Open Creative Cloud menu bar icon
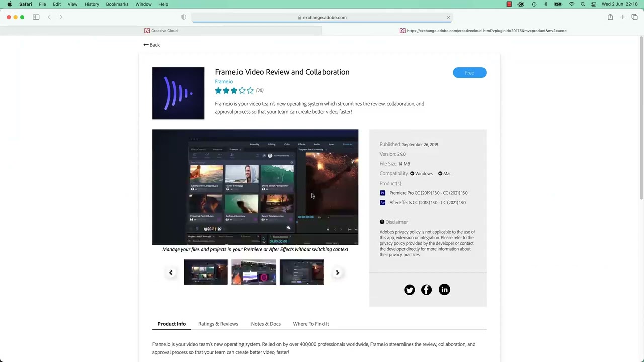Viewport: 644px width, 362px height. pos(521,4)
